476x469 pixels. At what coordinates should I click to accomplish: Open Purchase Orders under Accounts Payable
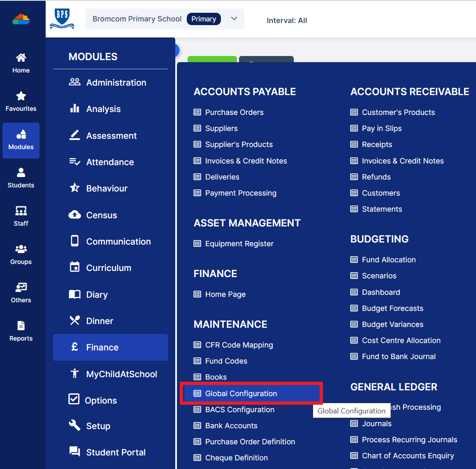234,112
